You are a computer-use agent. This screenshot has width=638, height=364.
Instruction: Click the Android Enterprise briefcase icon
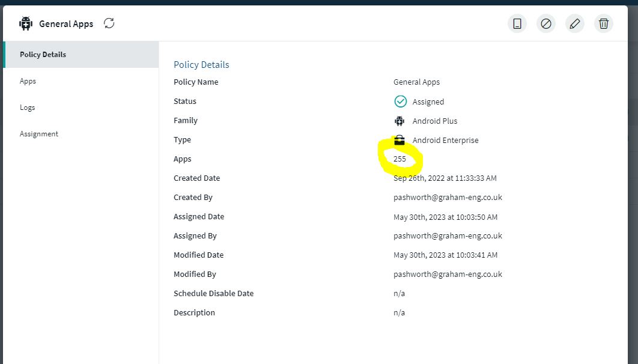400,140
